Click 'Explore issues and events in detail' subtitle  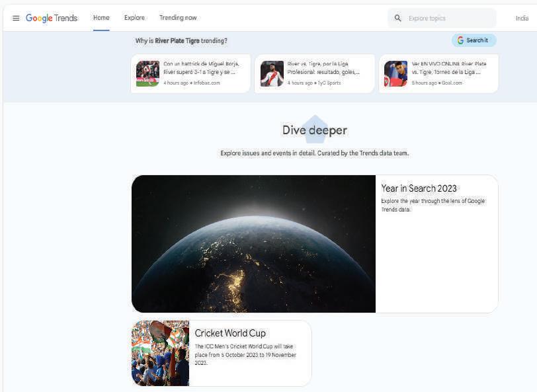pos(315,153)
